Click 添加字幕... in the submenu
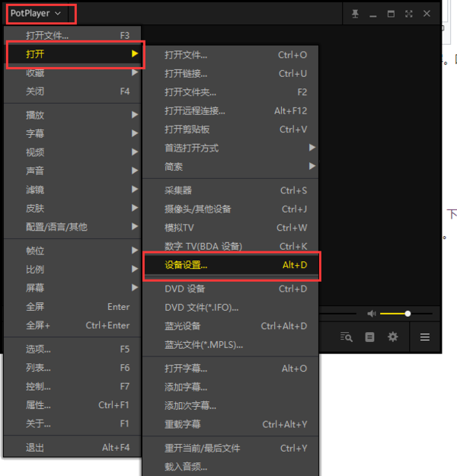Image resolution: width=457 pixels, height=476 pixels. [230, 387]
